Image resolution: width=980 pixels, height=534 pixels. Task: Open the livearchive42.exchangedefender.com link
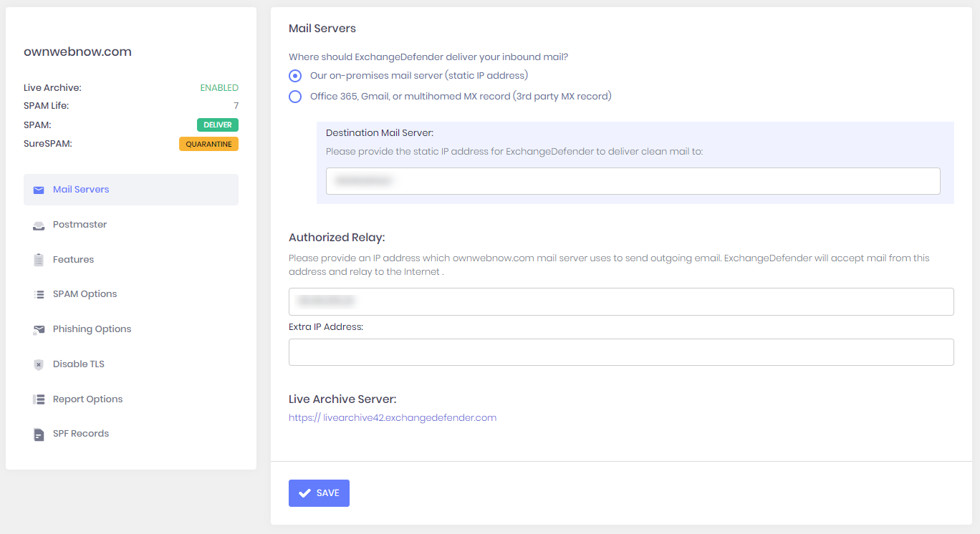393,418
